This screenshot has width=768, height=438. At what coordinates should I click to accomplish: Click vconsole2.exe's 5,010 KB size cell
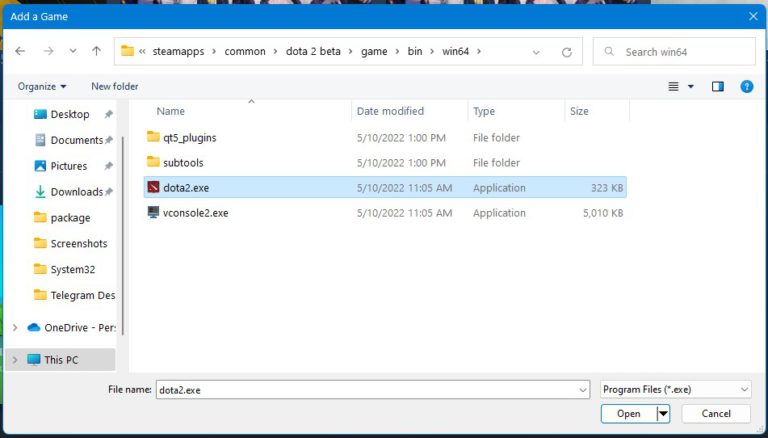coord(603,213)
